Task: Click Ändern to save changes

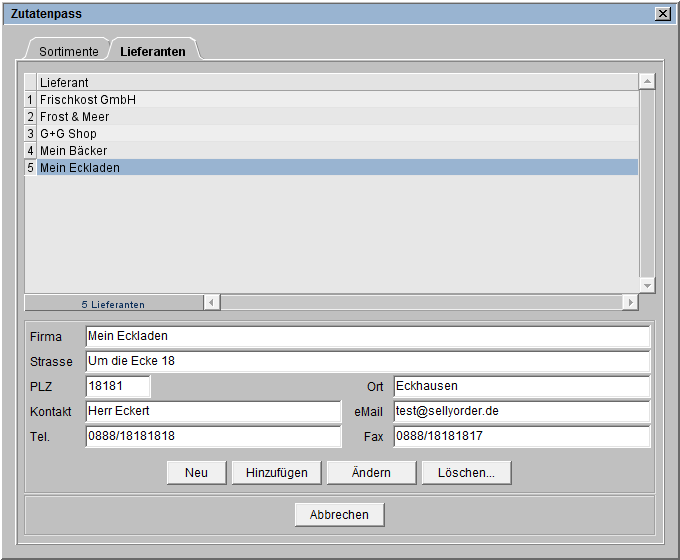Action: 372,473
